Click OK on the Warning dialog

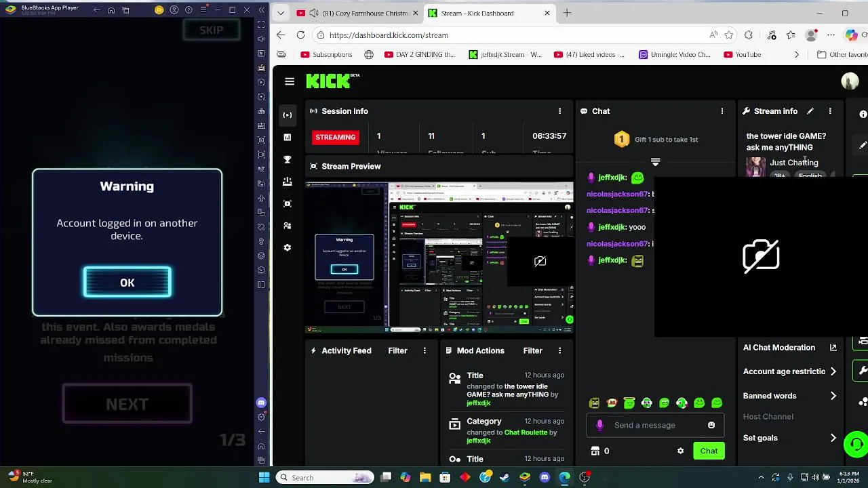click(127, 283)
